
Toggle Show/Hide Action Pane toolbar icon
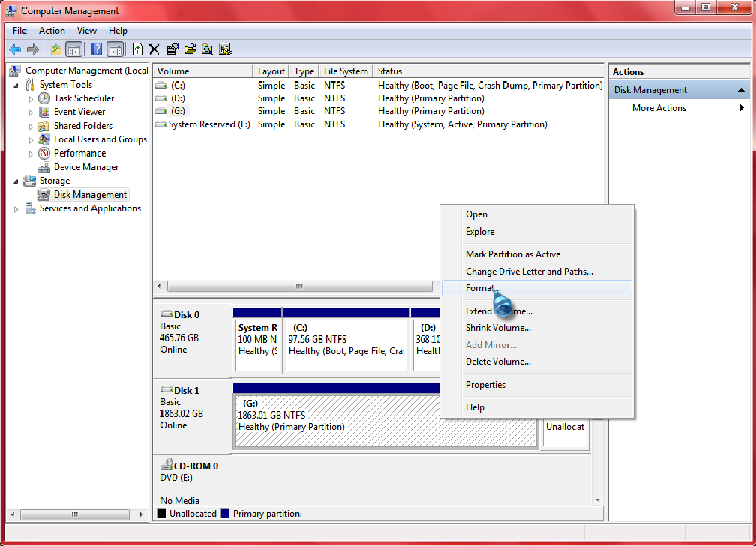tap(115, 49)
